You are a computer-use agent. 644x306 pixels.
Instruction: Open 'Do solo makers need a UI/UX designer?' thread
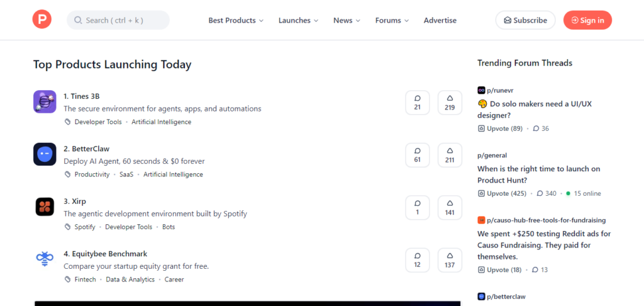click(535, 110)
